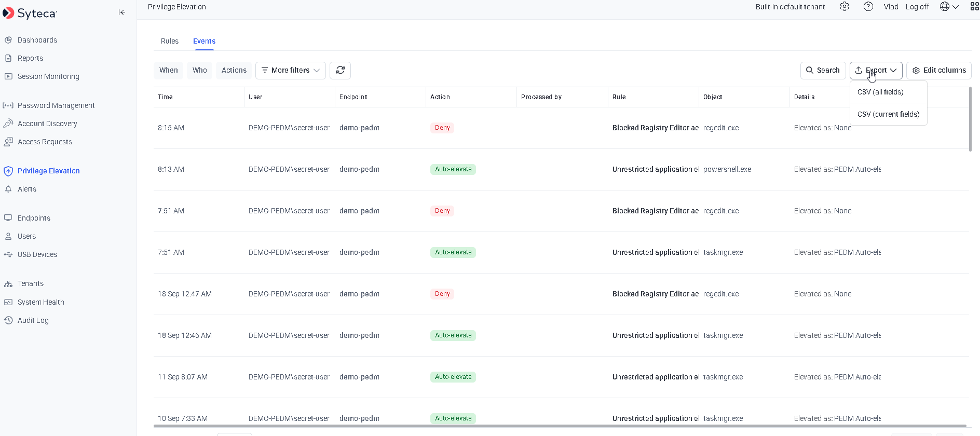The image size is (980, 436).
Task: Open Users page in sidebar
Action: [26, 236]
